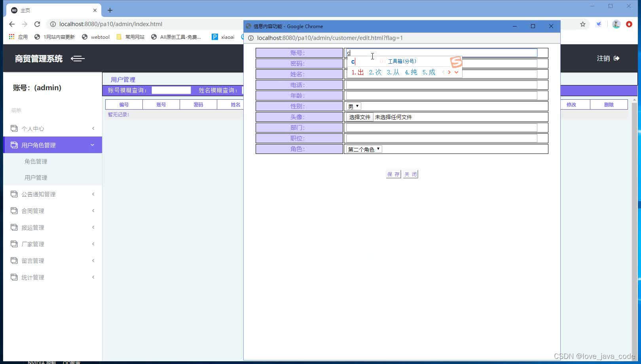641x364 pixels.
Task: Click the 关闭 button
Action: point(410,174)
